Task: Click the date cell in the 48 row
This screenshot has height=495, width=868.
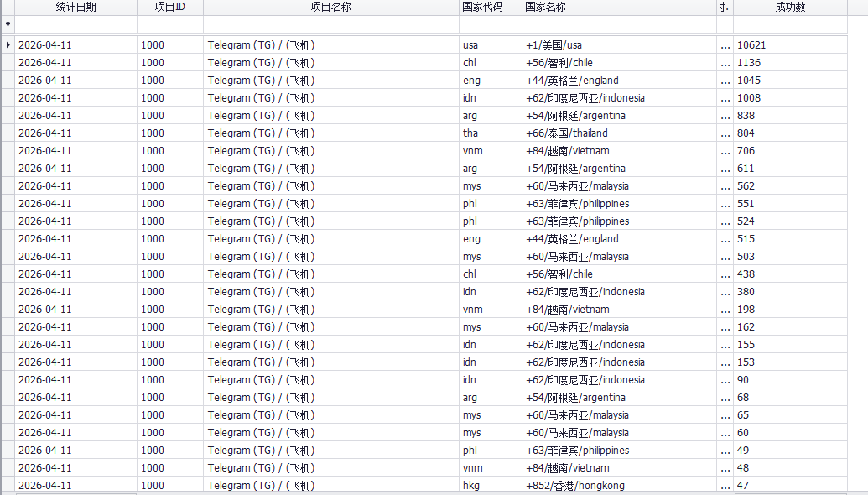Action: pyautogui.click(x=75, y=468)
